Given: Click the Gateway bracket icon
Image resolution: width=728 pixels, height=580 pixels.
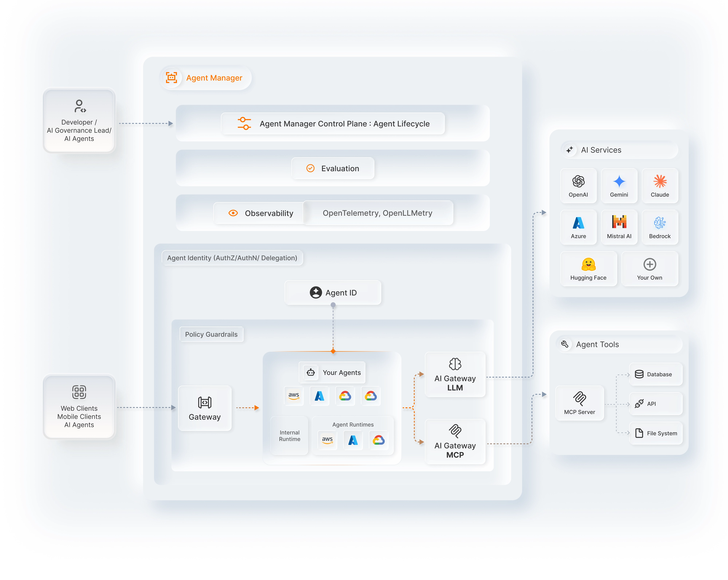Looking at the screenshot, I should click(x=205, y=403).
